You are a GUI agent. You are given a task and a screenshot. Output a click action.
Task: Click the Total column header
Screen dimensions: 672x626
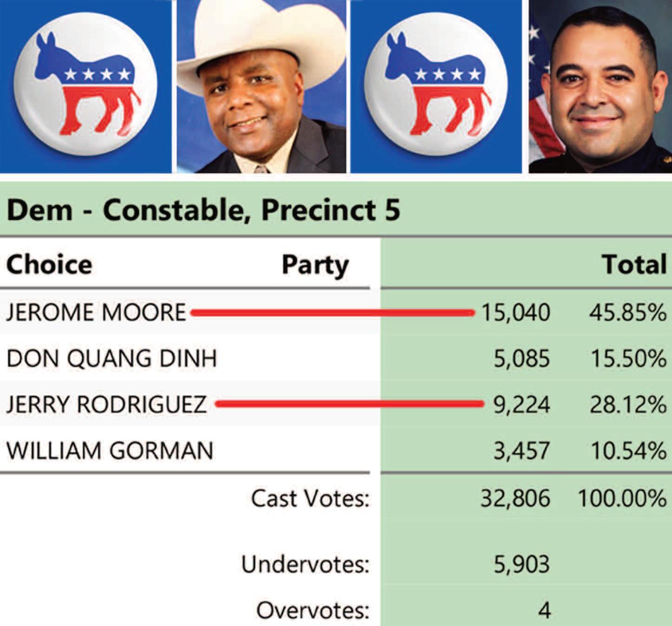coord(634,264)
